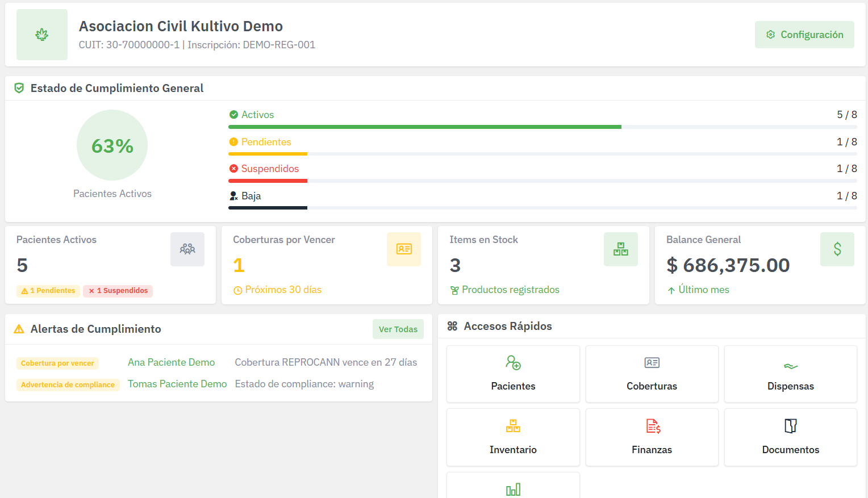868x498 pixels.
Task: Click Estado de compliance: warning text
Action: [304, 384]
